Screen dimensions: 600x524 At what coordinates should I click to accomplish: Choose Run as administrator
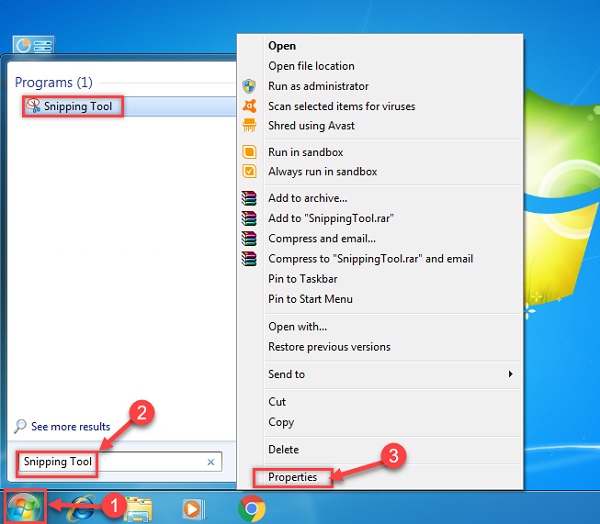click(318, 86)
